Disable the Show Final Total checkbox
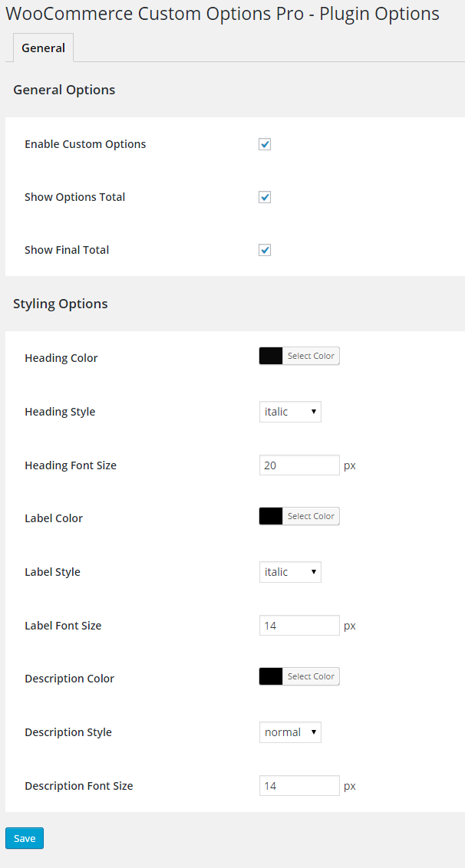 [265, 250]
